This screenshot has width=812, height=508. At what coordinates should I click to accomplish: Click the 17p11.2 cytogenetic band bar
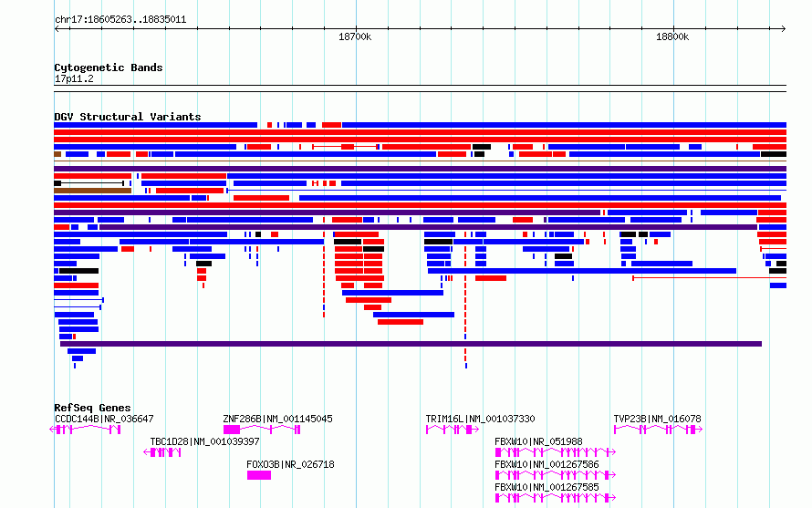[x=420, y=88]
